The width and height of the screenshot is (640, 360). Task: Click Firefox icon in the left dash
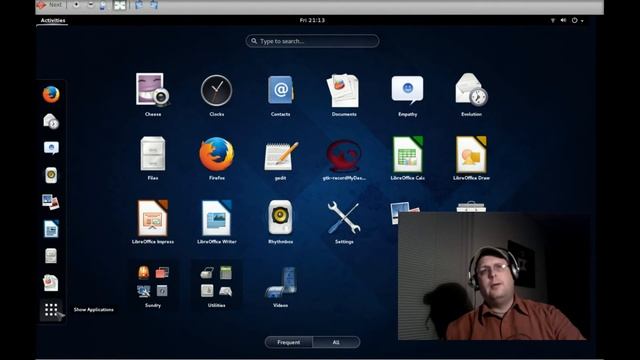pos(51,94)
